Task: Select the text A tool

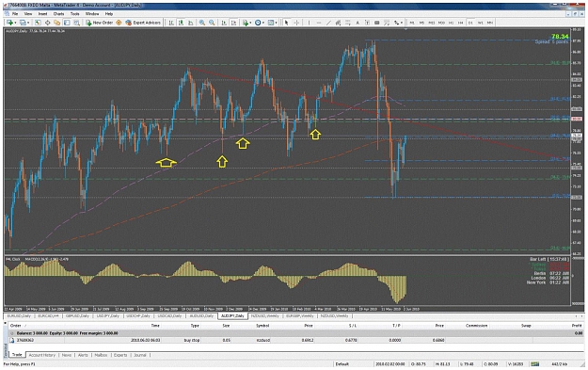Action: pos(358,23)
